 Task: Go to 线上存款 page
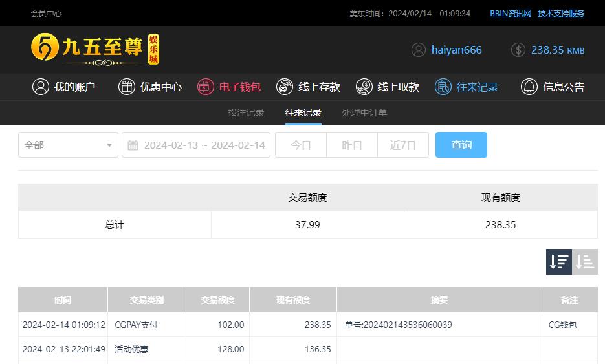point(308,87)
